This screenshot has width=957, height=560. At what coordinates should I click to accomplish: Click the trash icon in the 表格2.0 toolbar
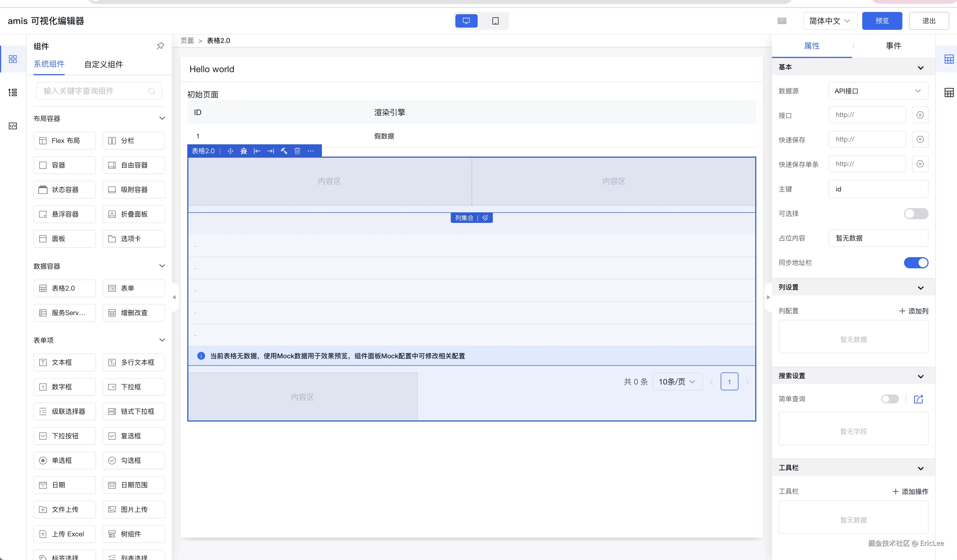coord(297,151)
